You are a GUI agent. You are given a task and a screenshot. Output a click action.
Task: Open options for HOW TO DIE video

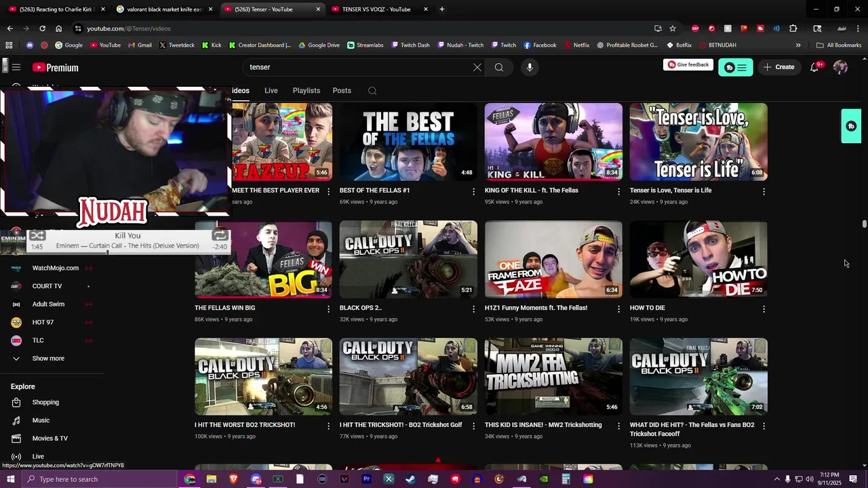point(764,309)
